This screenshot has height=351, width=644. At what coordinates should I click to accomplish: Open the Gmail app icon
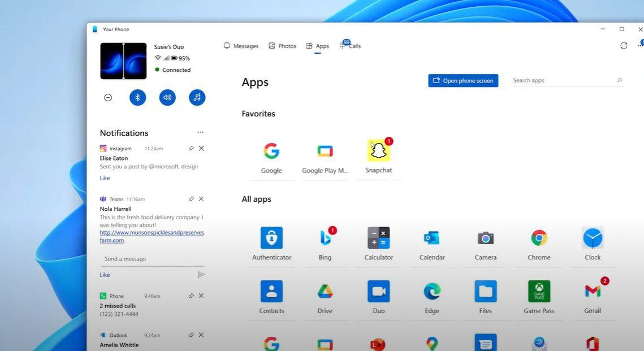592,291
